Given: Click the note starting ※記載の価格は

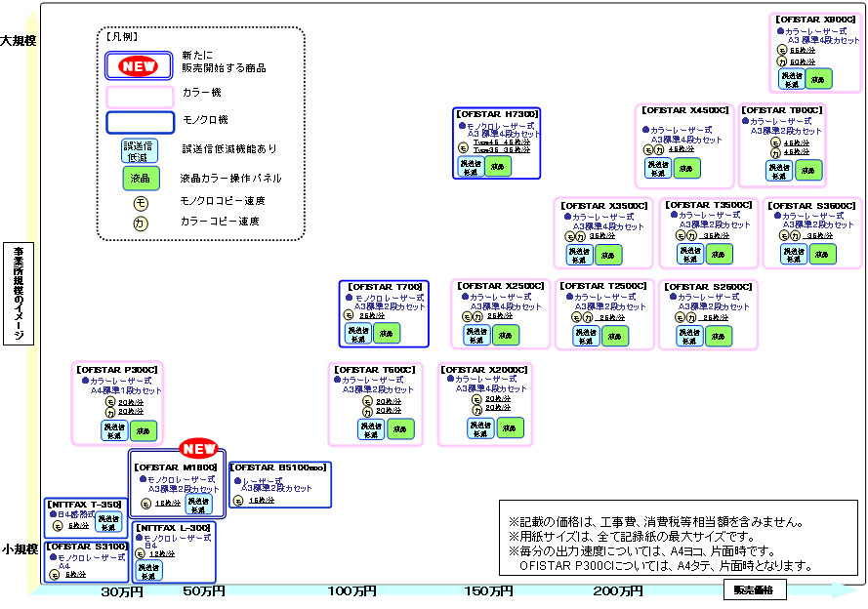Looking at the screenshot, I should click(656, 522).
